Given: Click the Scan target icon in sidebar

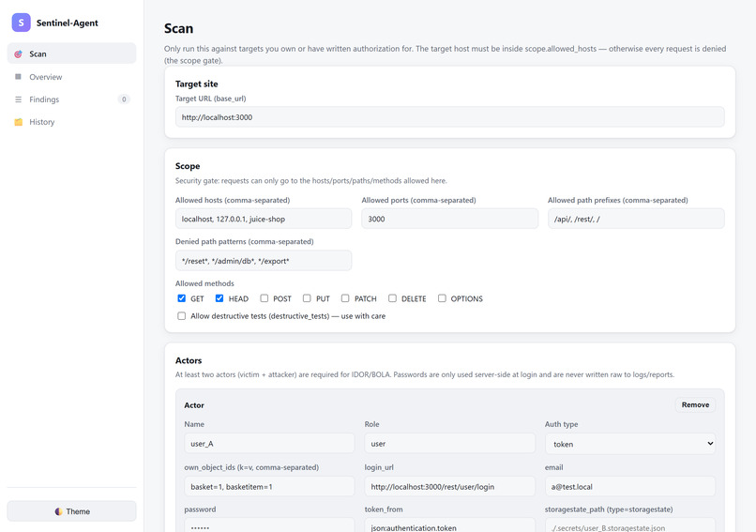Looking at the screenshot, I should 19,54.
